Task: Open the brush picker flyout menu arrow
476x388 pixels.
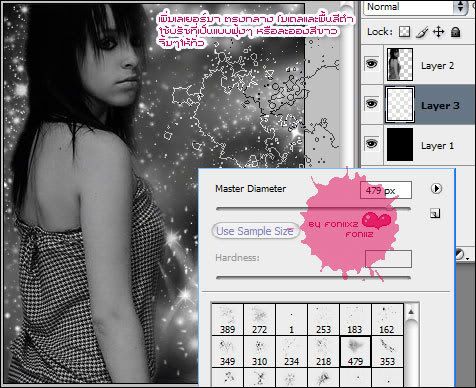Action: tap(436, 189)
